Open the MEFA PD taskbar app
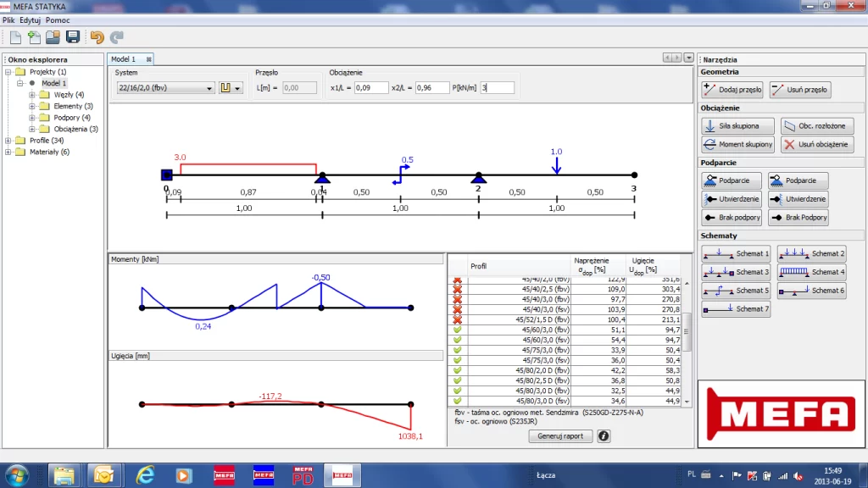The width and height of the screenshot is (868, 488). pos(303,475)
